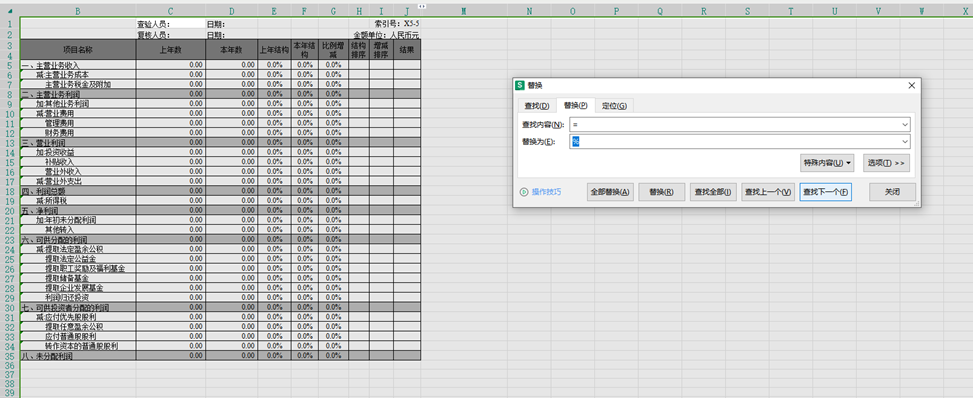Viewport: 973px width, 398px height.
Task: Click cell 减:营业外支出
Action: point(78,181)
